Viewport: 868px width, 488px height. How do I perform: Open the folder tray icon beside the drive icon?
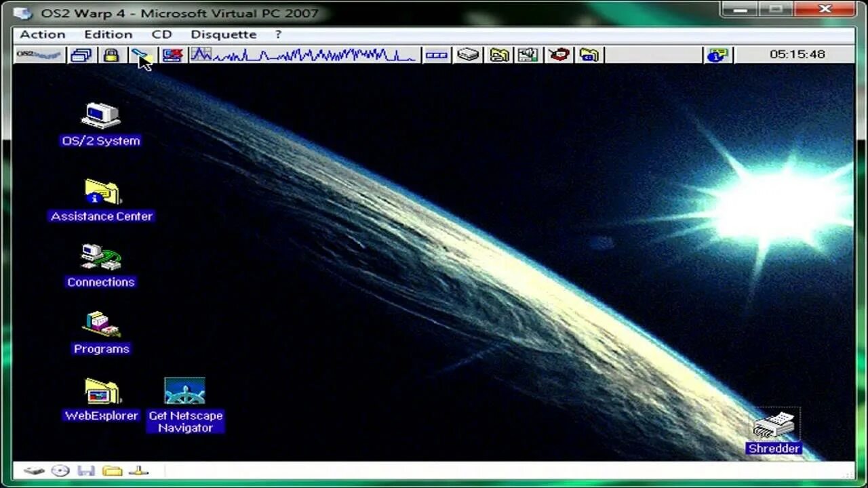(499, 55)
